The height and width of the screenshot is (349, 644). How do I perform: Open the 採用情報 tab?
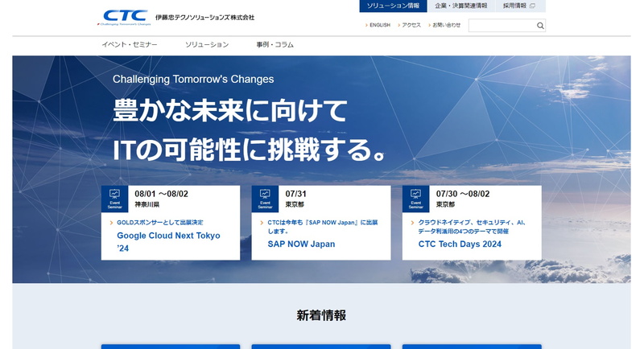point(520,6)
